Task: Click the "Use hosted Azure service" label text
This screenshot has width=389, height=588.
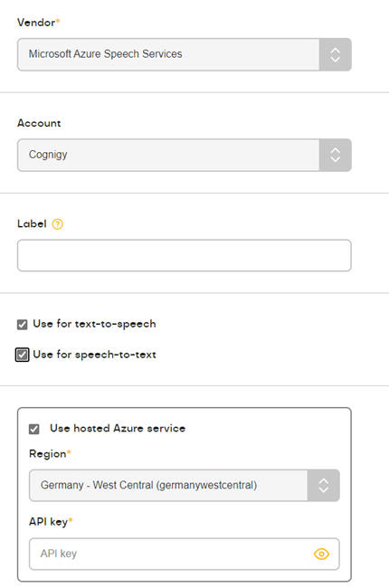Action: click(118, 428)
